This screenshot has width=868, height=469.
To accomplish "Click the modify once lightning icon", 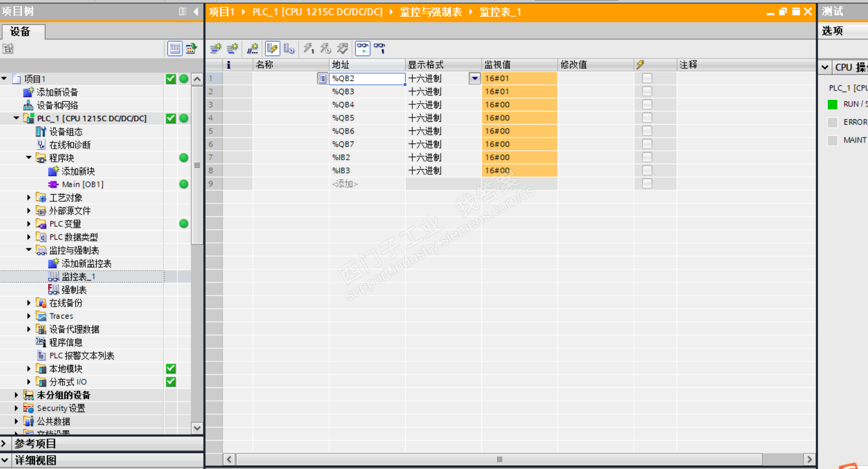I will tap(309, 49).
